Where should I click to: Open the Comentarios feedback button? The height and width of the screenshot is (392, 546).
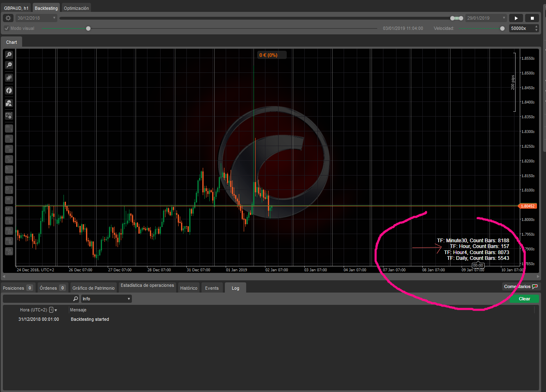[521, 286]
